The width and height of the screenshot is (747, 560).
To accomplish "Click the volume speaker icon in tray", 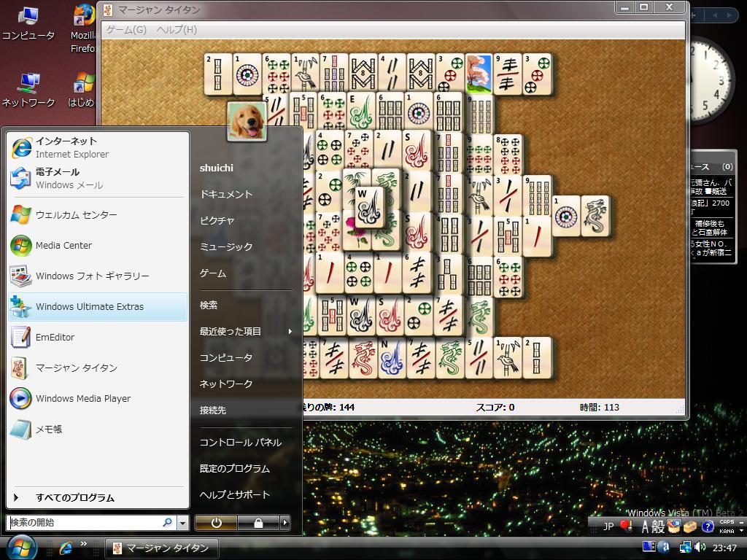I will [700, 548].
